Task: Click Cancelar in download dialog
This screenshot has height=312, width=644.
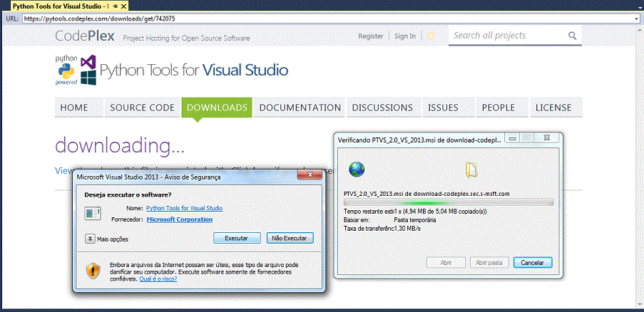Action: pos(533,262)
